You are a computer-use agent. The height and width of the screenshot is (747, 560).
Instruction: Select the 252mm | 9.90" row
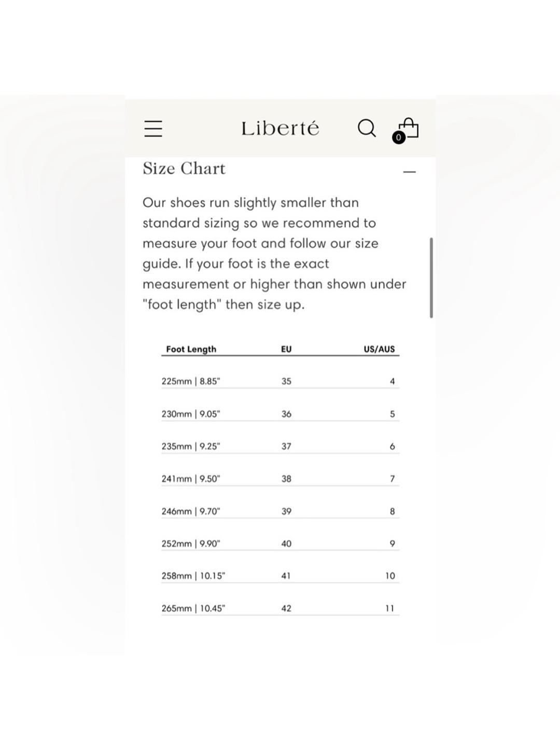click(x=280, y=544)
